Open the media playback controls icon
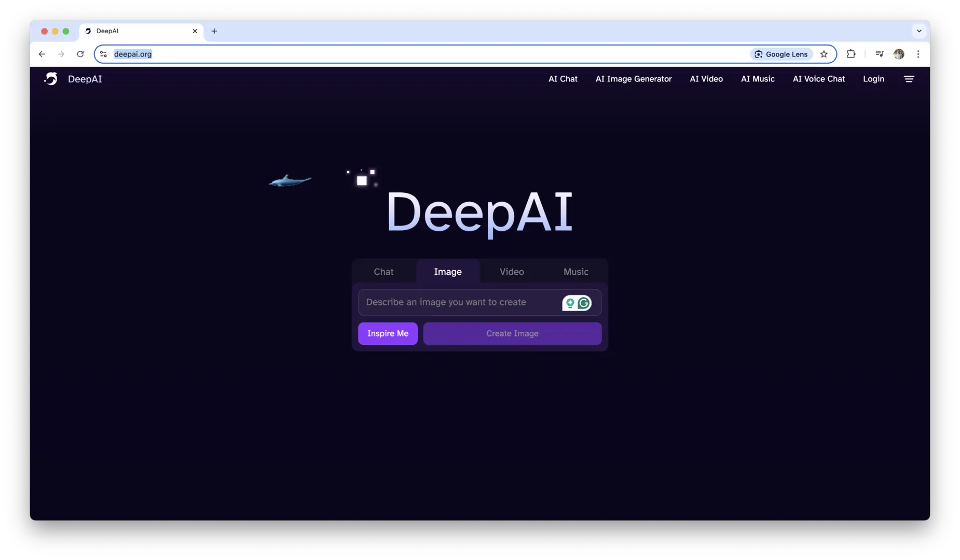The height and width of the screenshot is (560, 960). pos(879,54)
